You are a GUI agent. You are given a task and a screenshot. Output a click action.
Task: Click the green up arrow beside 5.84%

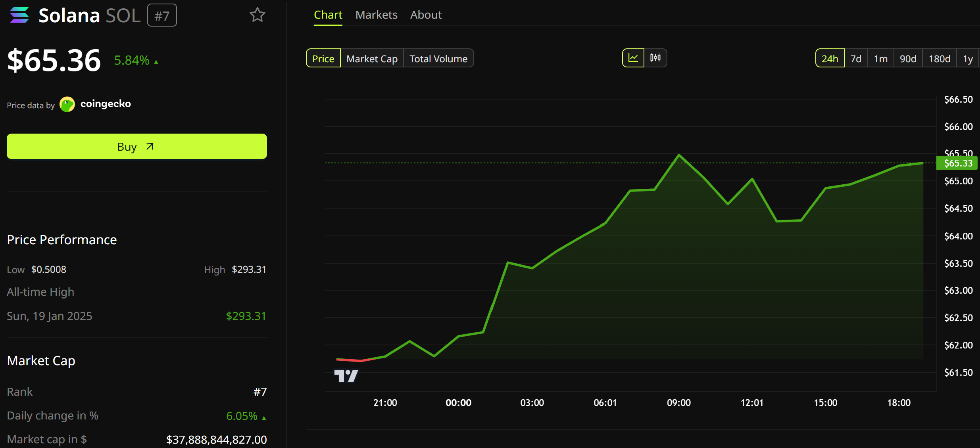(156, 62)
